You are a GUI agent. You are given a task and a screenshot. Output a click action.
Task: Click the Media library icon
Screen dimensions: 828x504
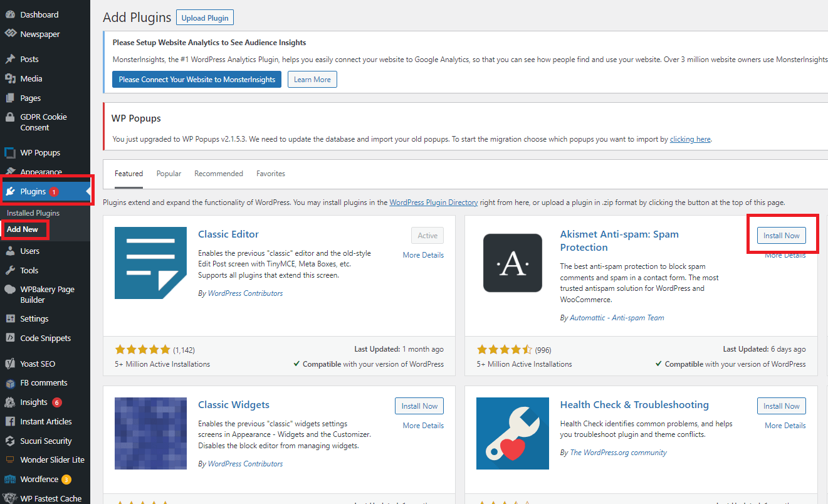click(x=10, y=78)
